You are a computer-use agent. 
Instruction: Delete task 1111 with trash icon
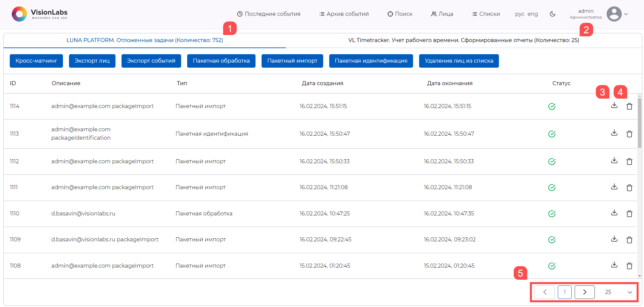[x=629, y=188]
